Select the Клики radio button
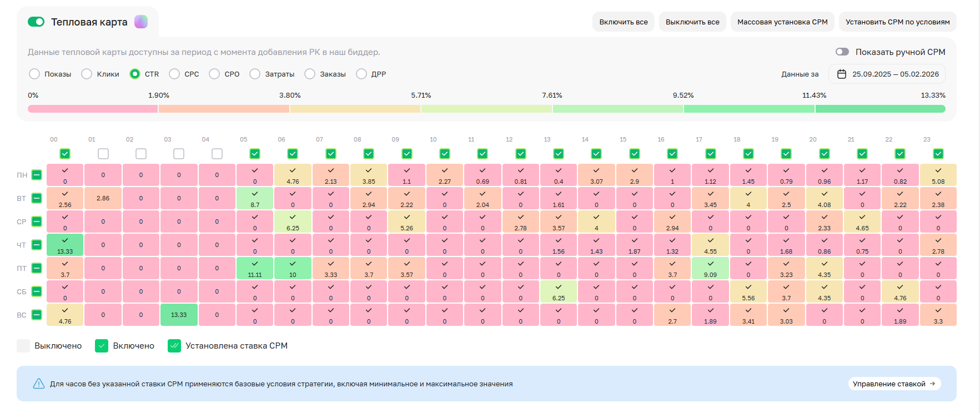This screenshot has width=980, height=413. click(x=87, y=74)
